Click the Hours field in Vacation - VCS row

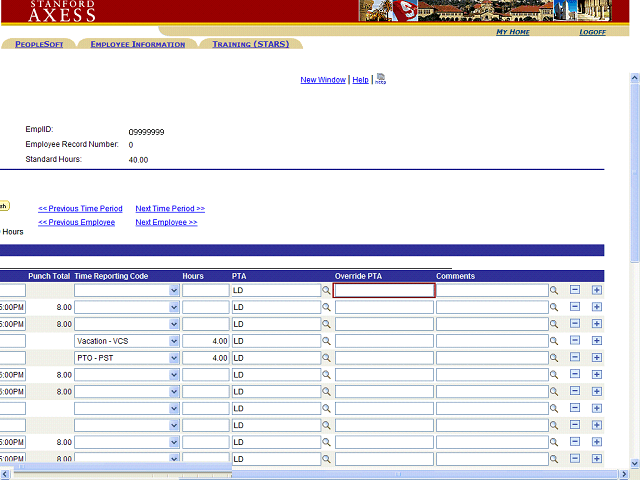point(206,341)
